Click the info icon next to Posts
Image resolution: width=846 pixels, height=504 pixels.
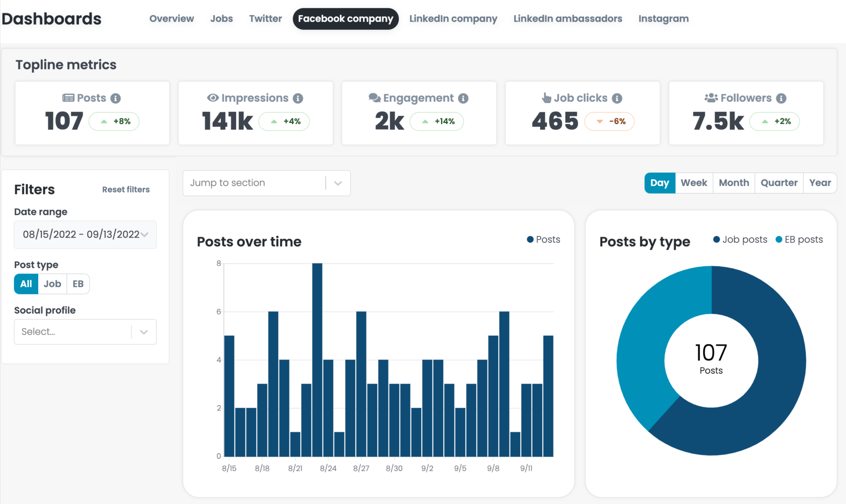115,98
